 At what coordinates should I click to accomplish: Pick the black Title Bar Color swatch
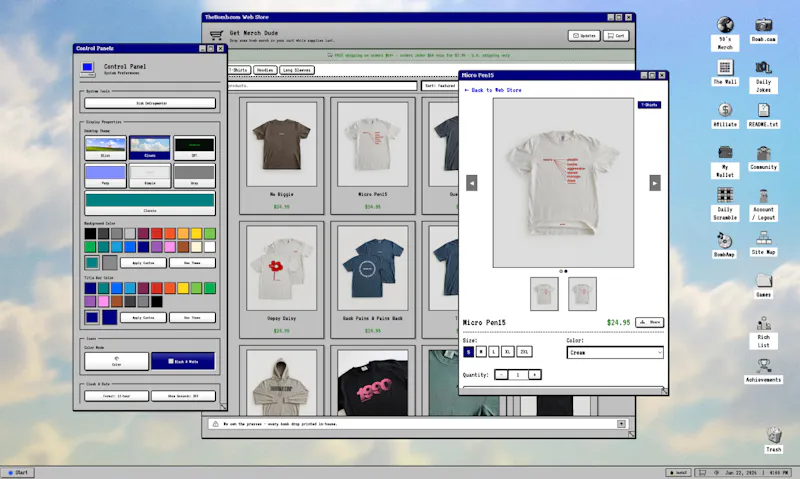pos(157,301)
